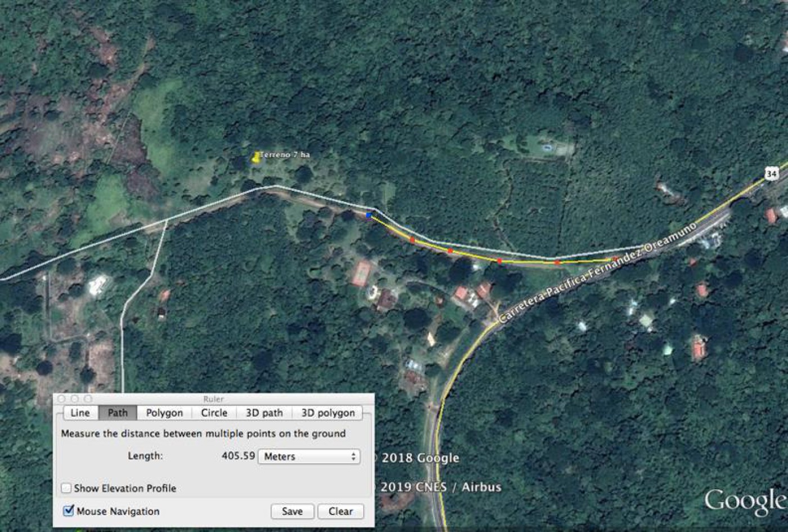Choose the 3D polygon tab
788x532 pixels.
[x=328, y=413]
